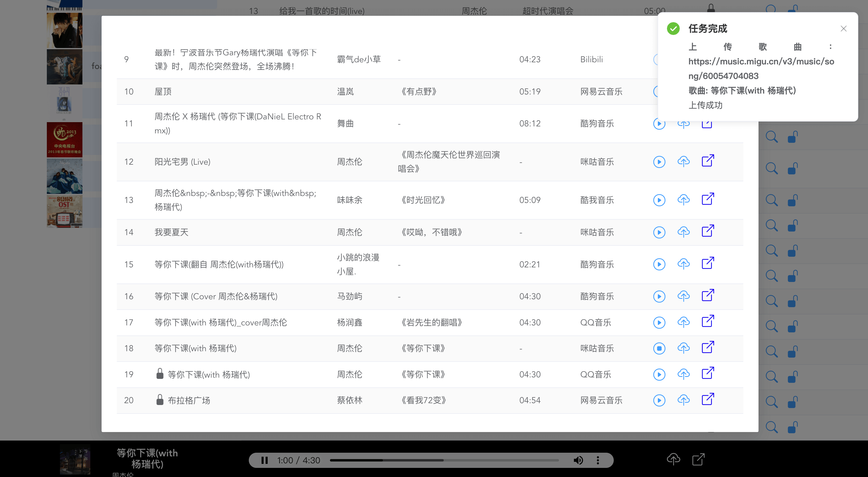Viewport: 868px width, 477px height.
Task: Click the audio progress bar
Action: 444,460
